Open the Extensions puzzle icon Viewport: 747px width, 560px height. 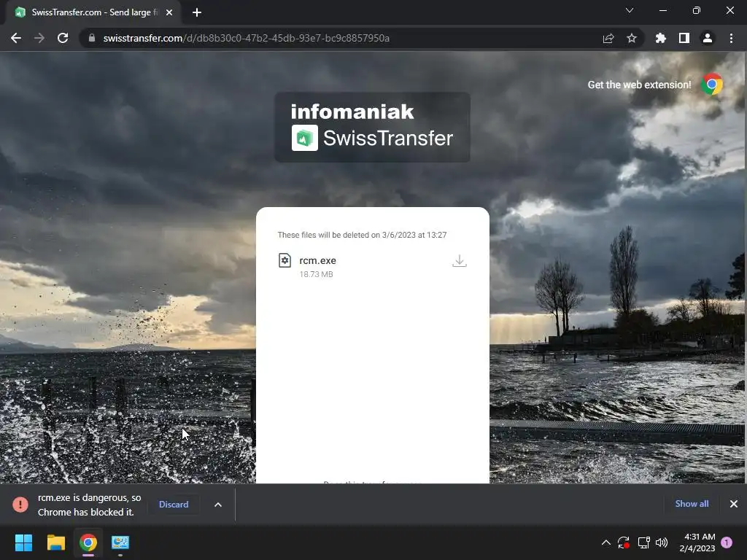pyautogui.click(x=661, y=38)
